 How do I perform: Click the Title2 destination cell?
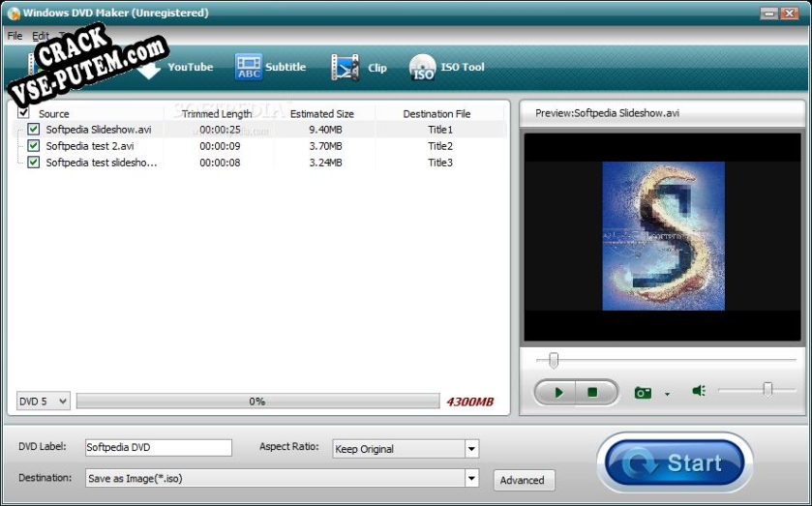click(x=440, y=146)
